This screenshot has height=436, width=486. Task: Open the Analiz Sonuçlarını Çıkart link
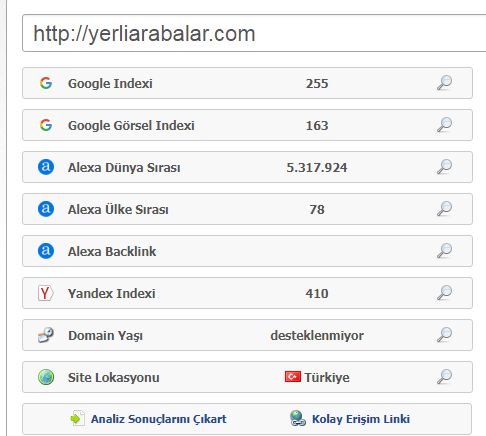tap(159, 419)
